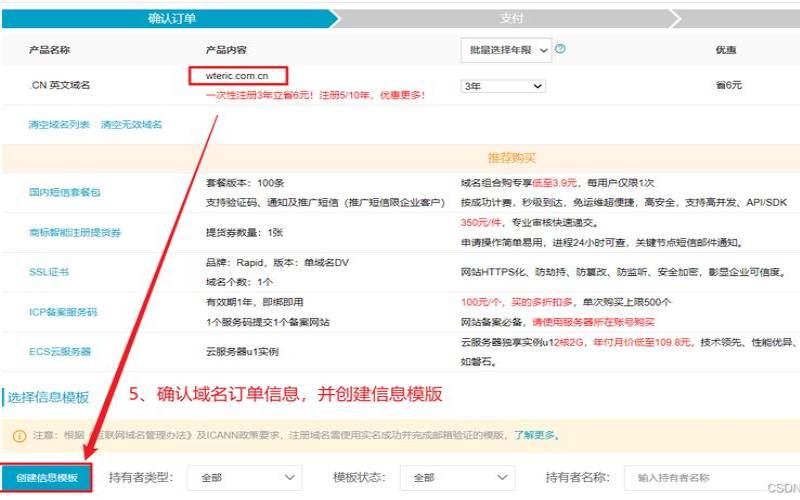Click the 清空域名列表 link
Screen dimensions: 800x500
coord(59,124)
